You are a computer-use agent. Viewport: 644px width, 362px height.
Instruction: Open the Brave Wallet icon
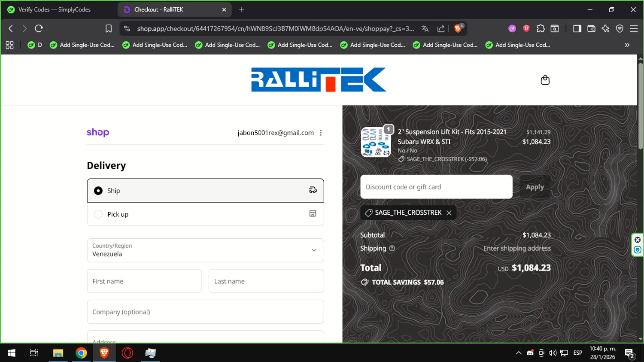(x=591, y=28)
